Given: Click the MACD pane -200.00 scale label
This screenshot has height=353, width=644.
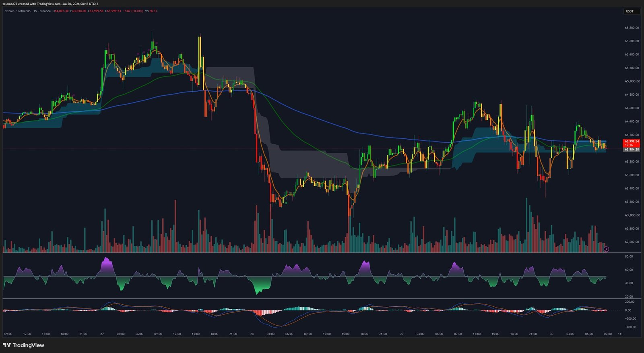Looking at the screenshot, I should coord(630,318).
